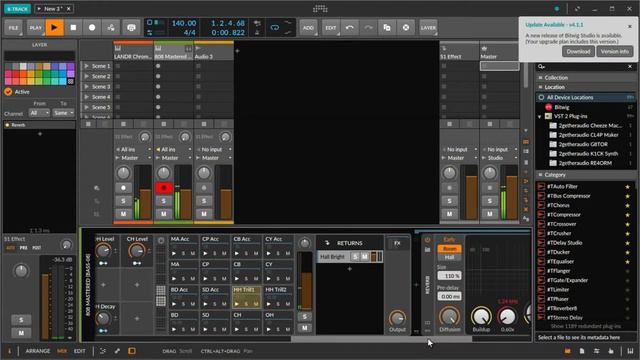The width and height of the screenshot is (640, 360).
Task: Click the FX button in drum machine
Action: (397, 243)
